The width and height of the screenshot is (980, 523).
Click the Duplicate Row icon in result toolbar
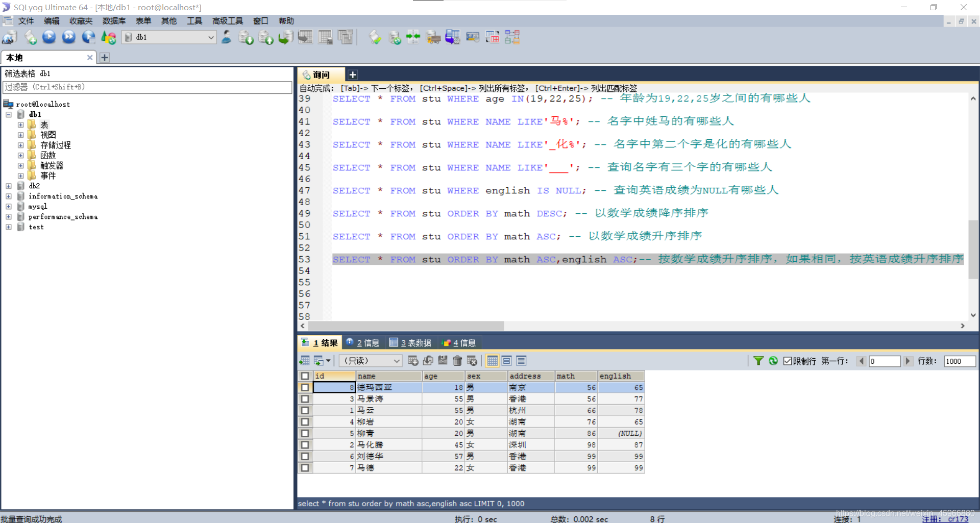click(428, 361)
